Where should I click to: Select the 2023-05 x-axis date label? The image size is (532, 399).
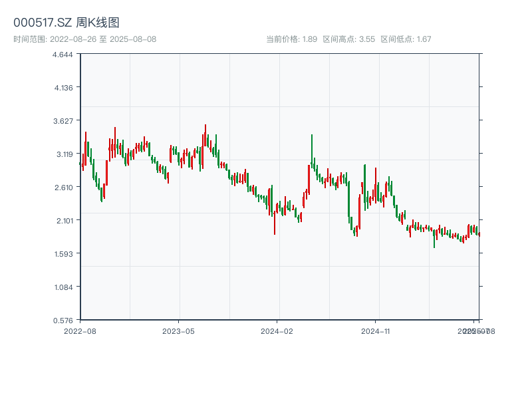point(178,331)
